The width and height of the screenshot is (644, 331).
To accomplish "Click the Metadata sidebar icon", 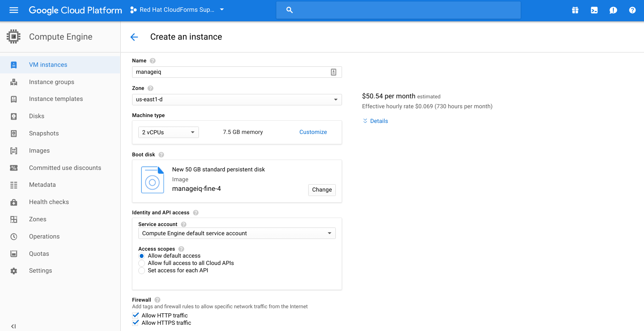I will coord(14,185).
